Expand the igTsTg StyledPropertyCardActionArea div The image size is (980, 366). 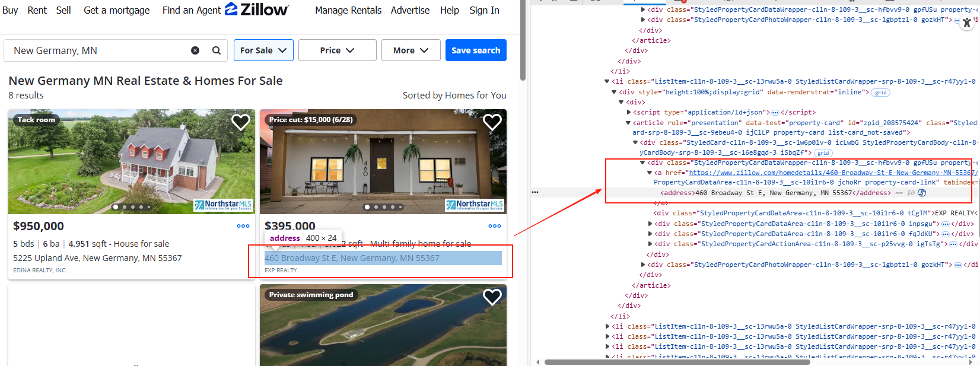click(x=650, y=244)
